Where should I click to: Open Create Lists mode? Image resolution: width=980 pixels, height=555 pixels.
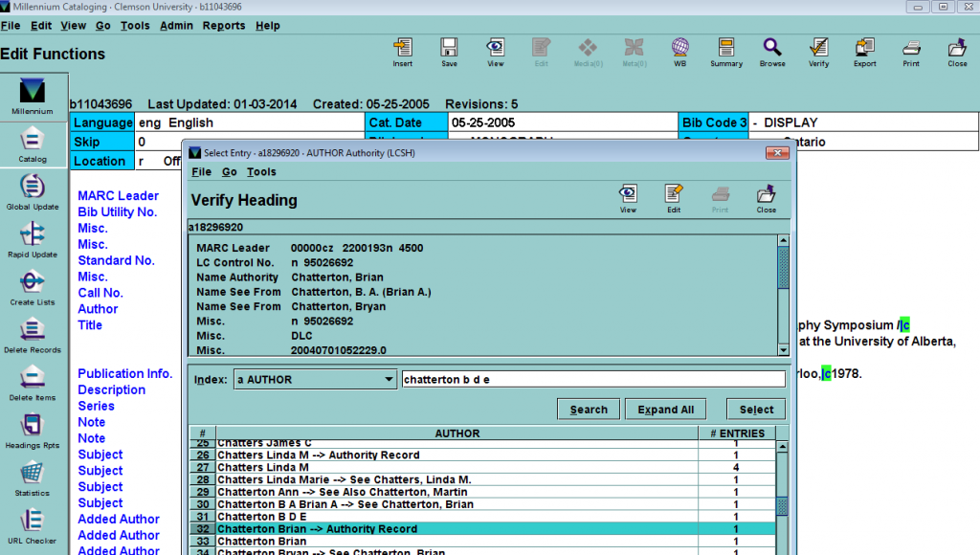(x=33, y=288)
